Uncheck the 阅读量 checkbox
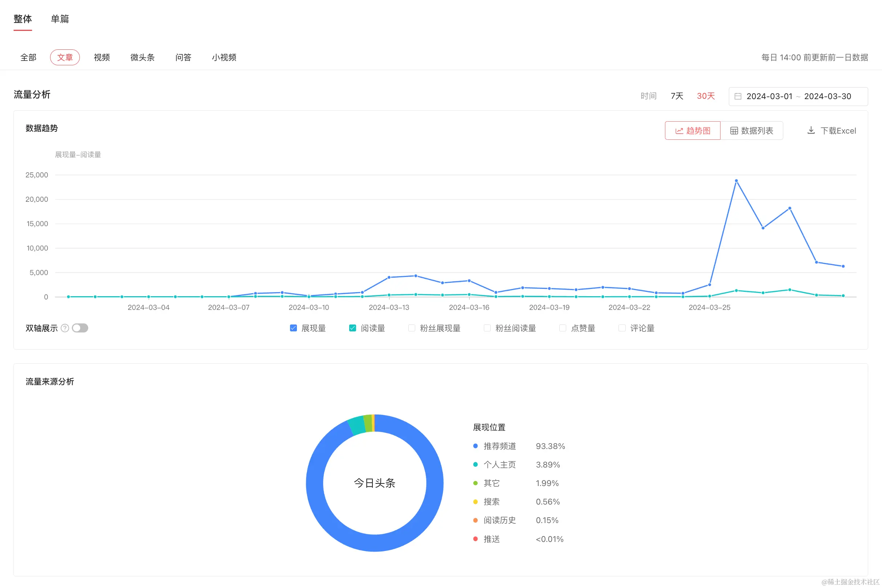 tap(352, 328)
